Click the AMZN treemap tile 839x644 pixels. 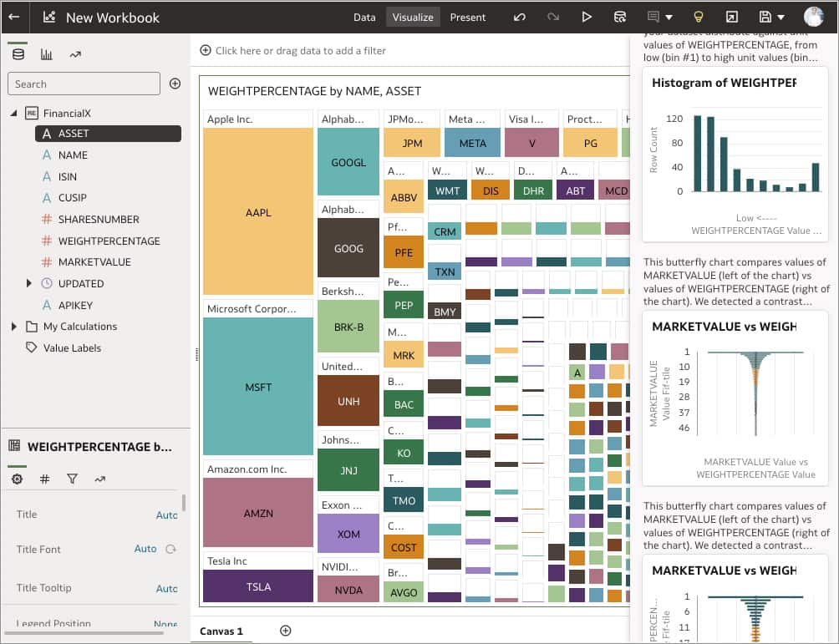click(258, 512)
